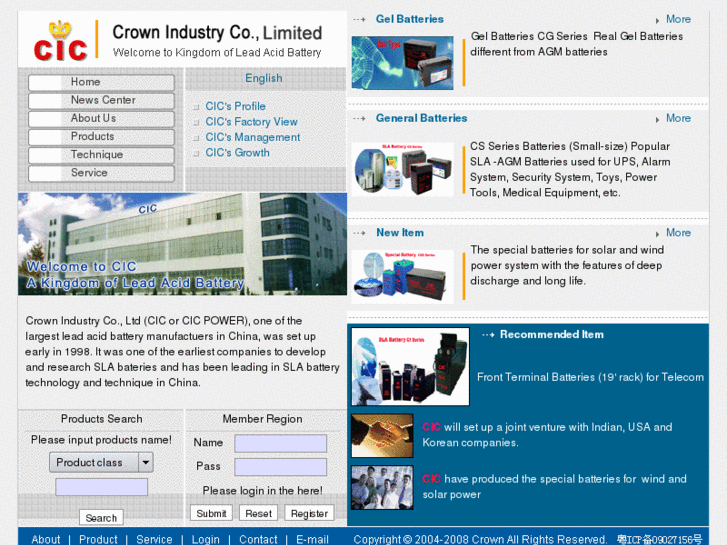Click the Register button

pyautogui.click(x=309, y=513)
